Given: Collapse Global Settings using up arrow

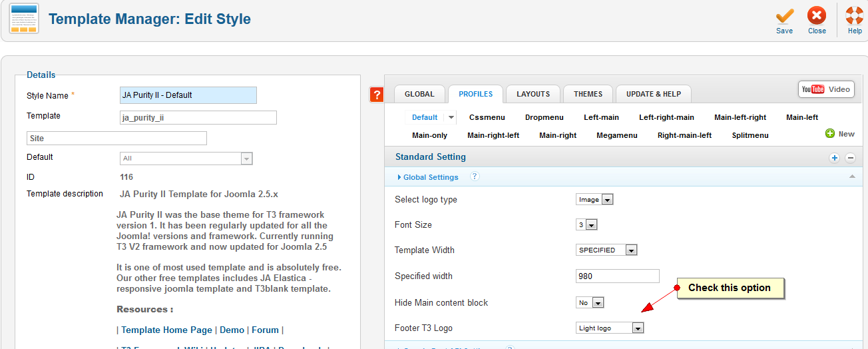Looking at the screenshot, I should coord(852,176).
